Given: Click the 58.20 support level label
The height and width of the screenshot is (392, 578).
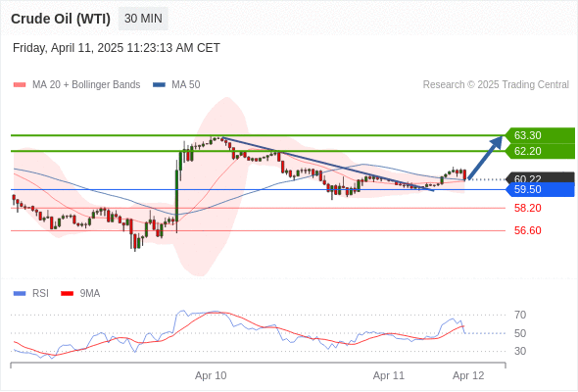Looking at the screenshot, I should click(527, 208).
